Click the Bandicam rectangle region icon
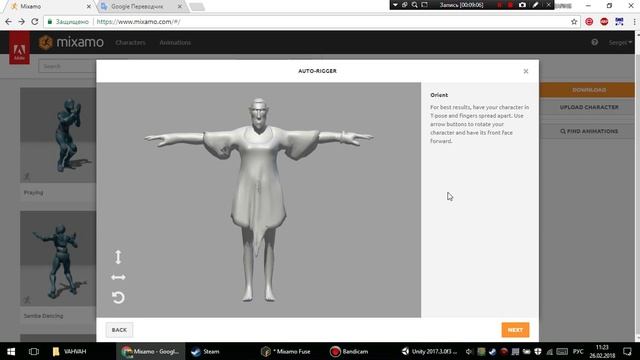640x360 pixels. (x=424, y=5)
